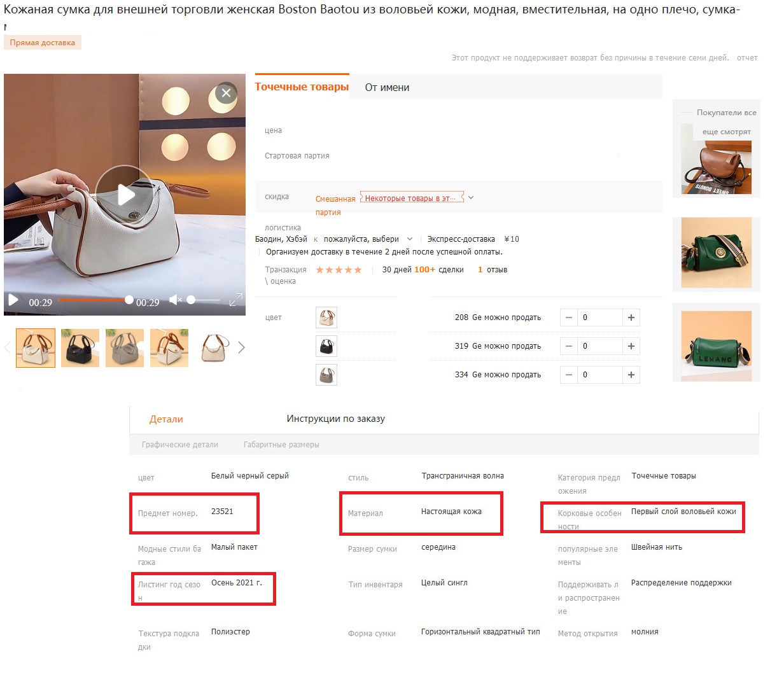Screen dimensions: 784x677
Task: Show next thumbnails with the right arrow
Action: click(241, 347)
